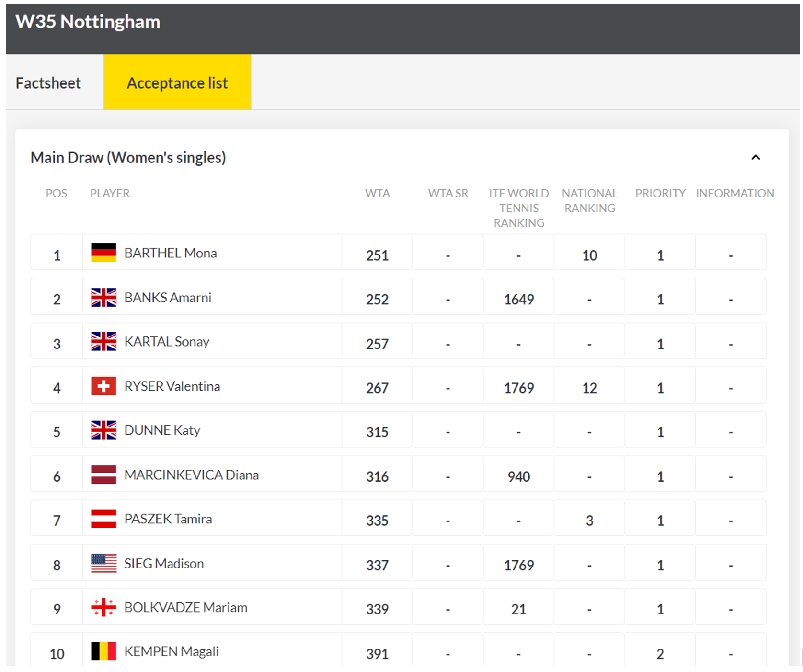Click ITF ranking 940 for Marcinkevica
803x672 pixels.
pos(519,477)
